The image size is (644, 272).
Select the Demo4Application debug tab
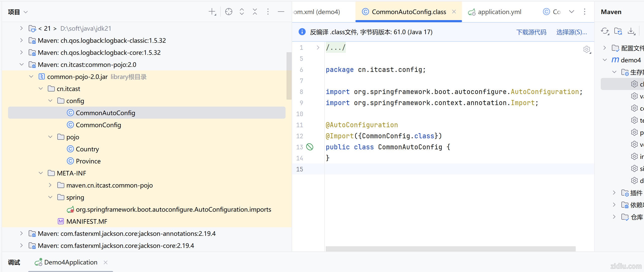(x=70, y=262)
